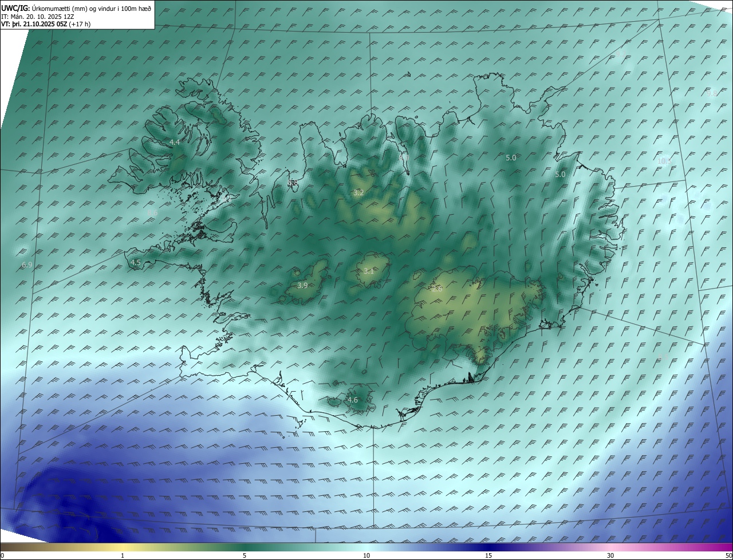Select the 3.2 value label on the map

[358, 193]
